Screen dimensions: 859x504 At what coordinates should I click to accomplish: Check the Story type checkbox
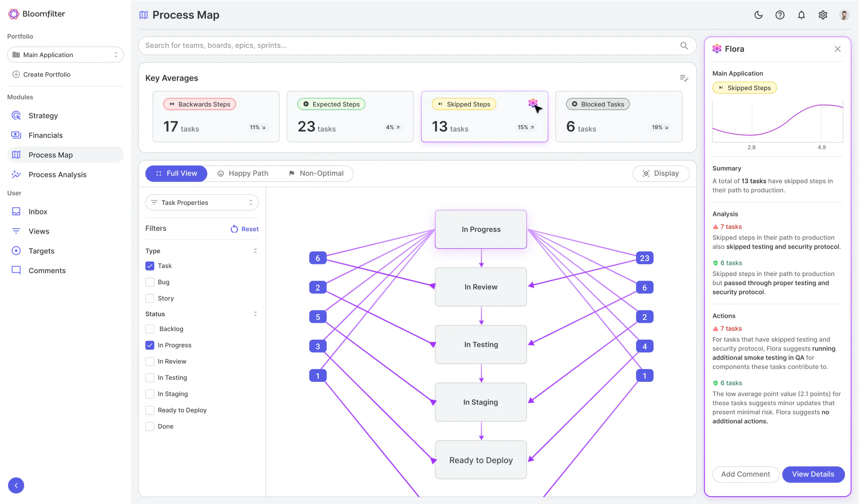[x=150, y=298]
